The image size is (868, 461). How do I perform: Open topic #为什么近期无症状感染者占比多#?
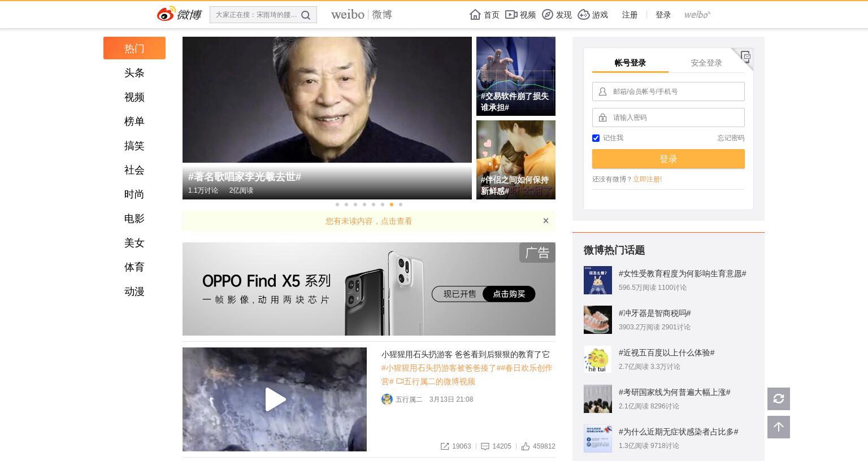[x=678, y=432]
